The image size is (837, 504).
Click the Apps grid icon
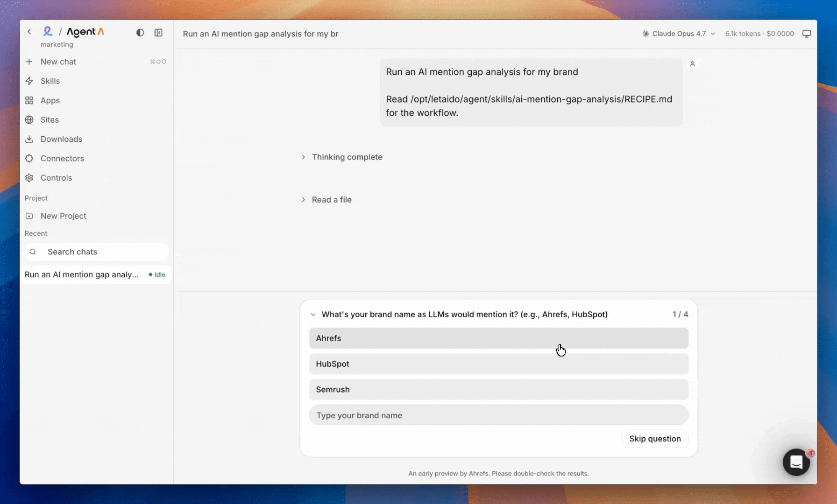[x=29, y=100]
